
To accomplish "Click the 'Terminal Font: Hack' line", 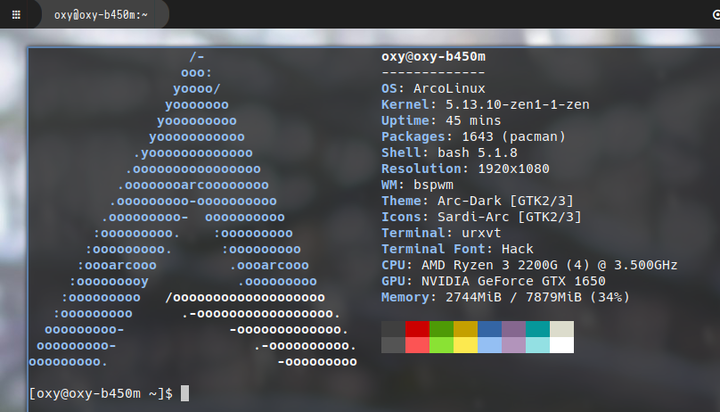I will point(457,249).
